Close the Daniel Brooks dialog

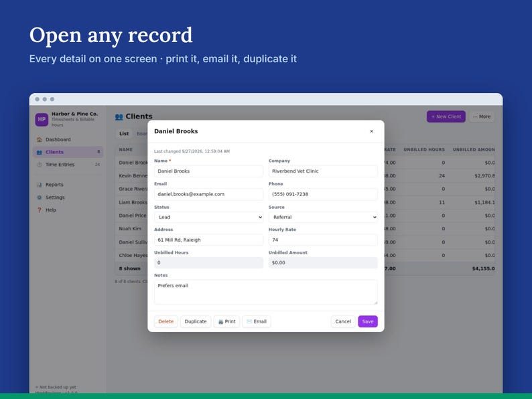pos(371,131)
